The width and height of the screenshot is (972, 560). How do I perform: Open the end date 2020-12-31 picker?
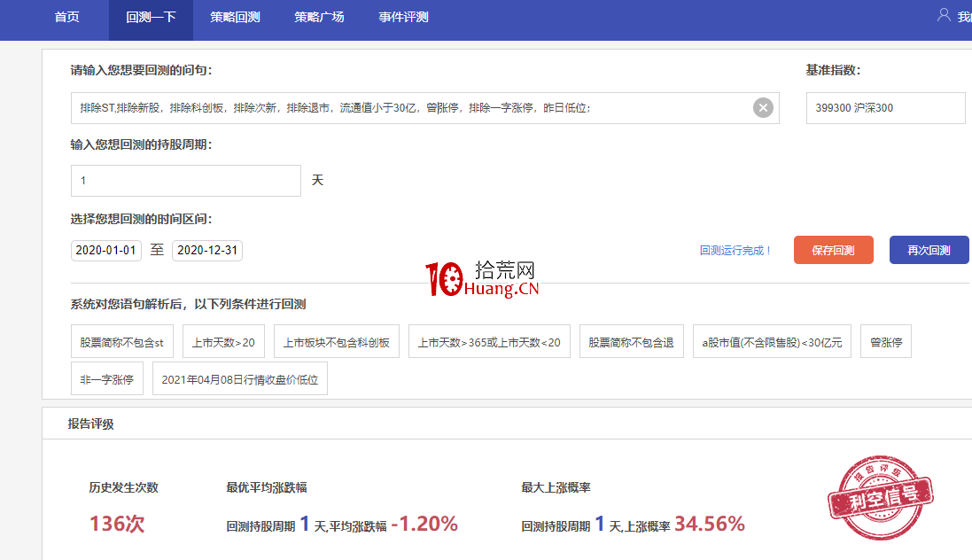(206, 250)
